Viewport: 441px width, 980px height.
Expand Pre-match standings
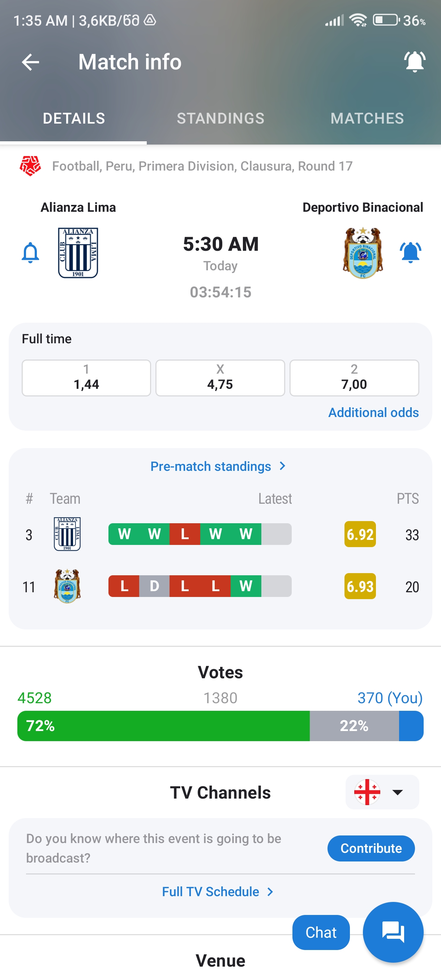(x=218, y=466)
